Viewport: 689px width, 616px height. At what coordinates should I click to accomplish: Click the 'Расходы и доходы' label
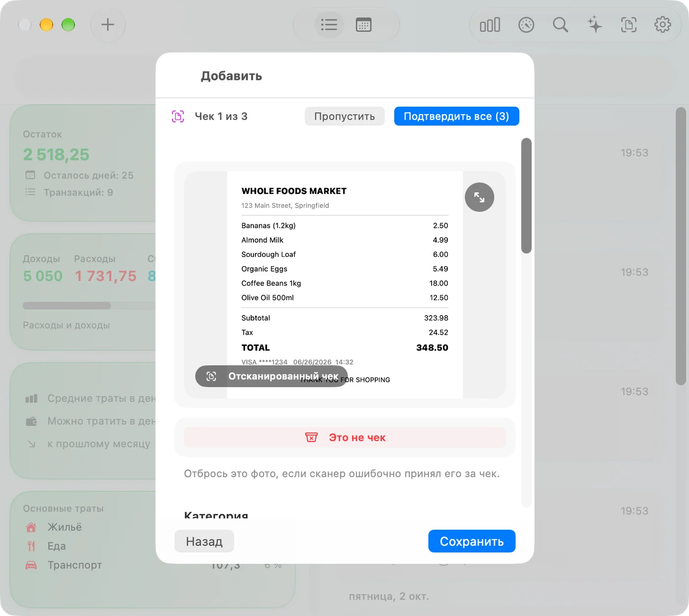(x=66, y=325)
